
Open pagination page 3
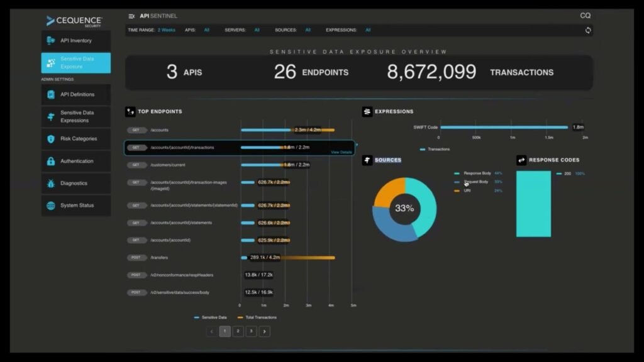click(x=251, y=331)
